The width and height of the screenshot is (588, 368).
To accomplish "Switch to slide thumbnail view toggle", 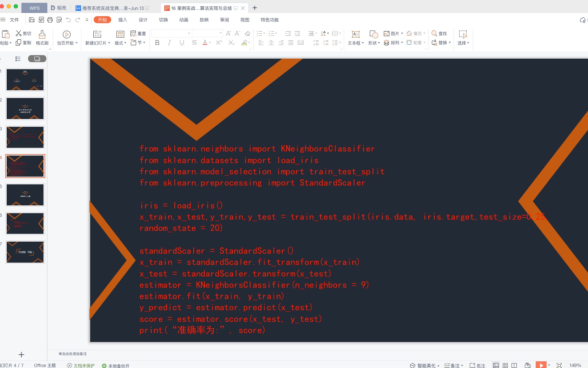I will click(x=37, y=59).
